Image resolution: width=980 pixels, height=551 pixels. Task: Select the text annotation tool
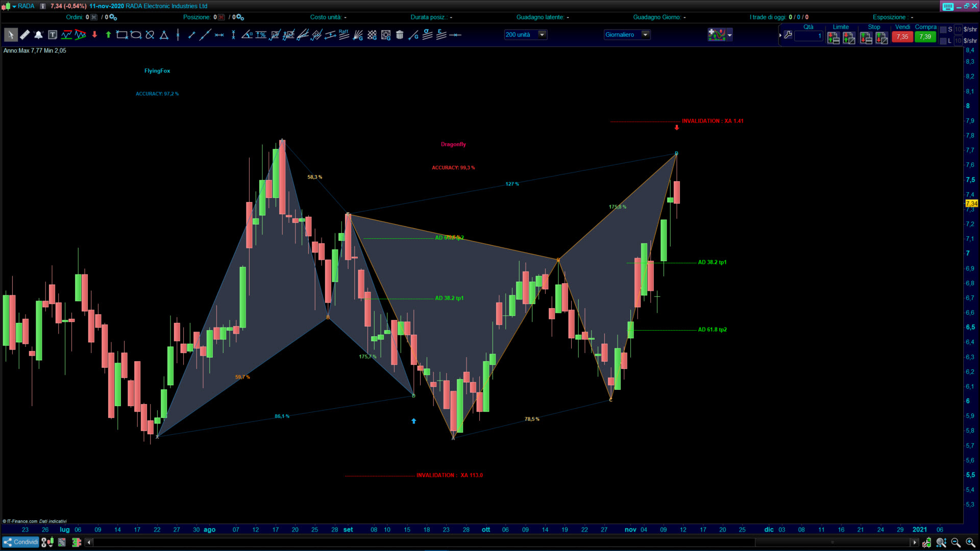tap(53, 35)
